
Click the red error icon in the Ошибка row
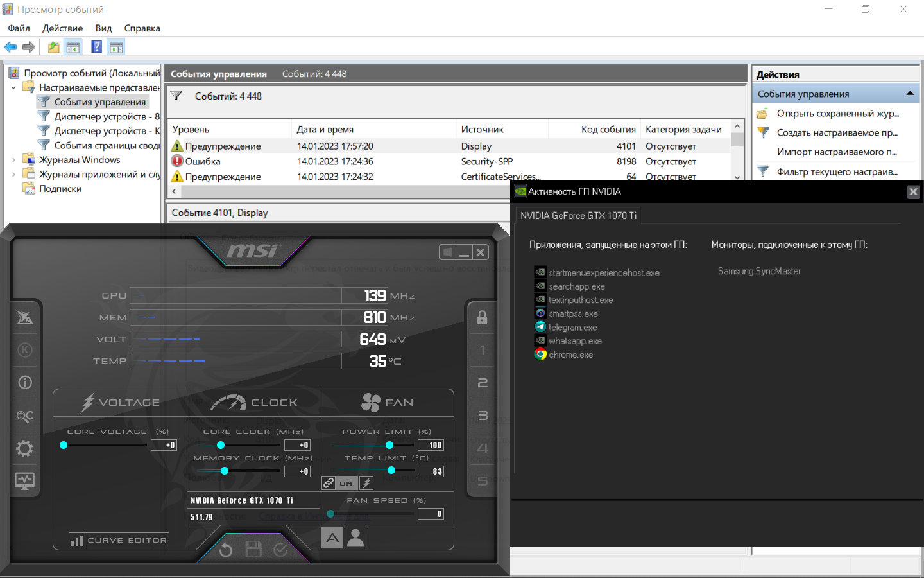coord(177,161)
